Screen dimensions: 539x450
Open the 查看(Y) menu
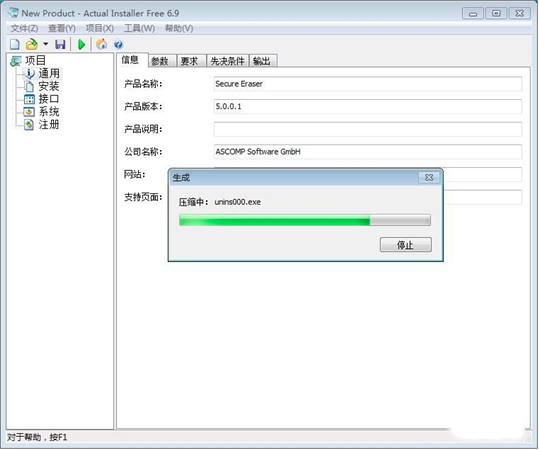point(62,28)
